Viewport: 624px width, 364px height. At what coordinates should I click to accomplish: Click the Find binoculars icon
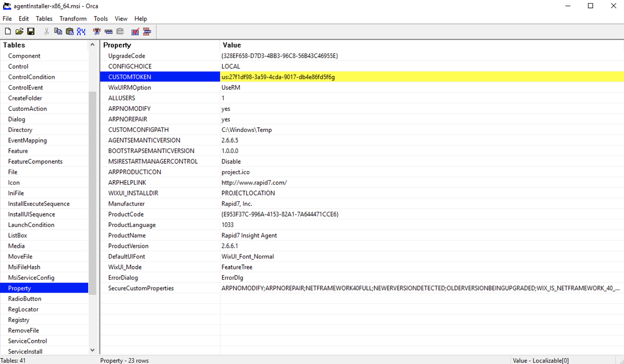(x=81, y=31)
